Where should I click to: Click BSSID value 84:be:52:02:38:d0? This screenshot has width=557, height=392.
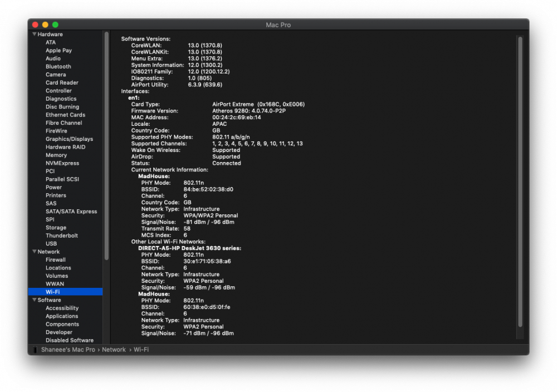coord(208,189)
